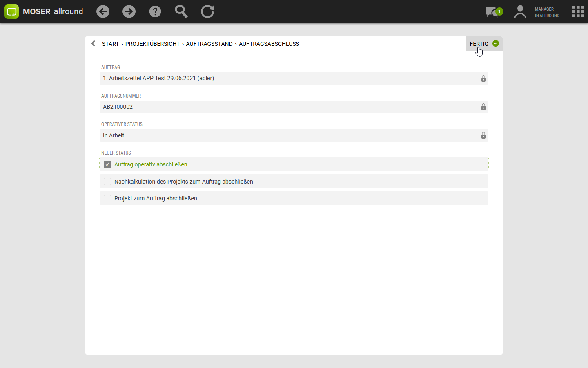Click the FERTIG button

484,43
